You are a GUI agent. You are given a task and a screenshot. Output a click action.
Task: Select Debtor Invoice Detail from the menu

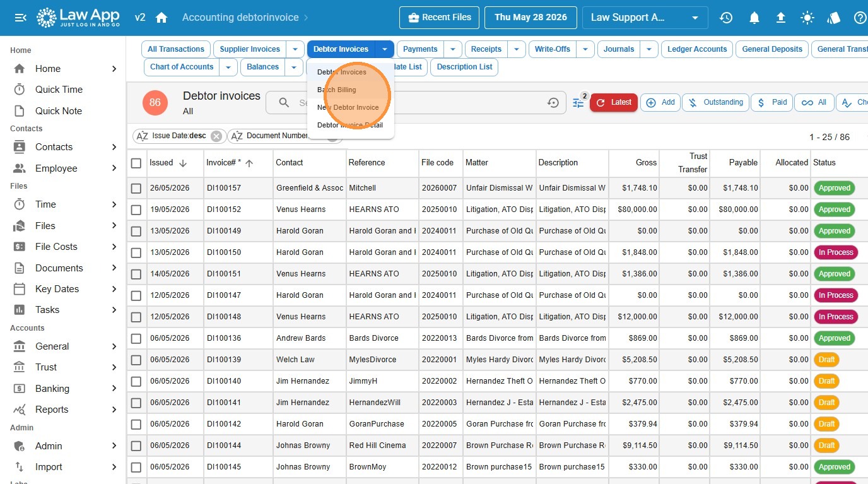351,125
